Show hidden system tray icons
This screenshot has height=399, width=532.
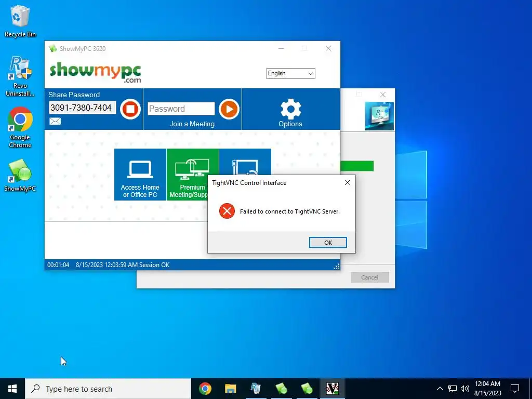[x=440, y=389]
